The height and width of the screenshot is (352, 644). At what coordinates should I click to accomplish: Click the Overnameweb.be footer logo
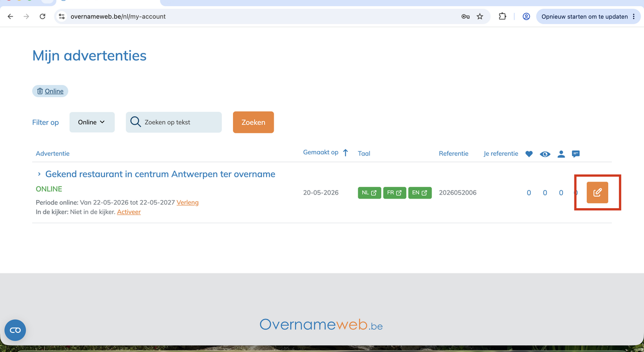click(321, 324)
